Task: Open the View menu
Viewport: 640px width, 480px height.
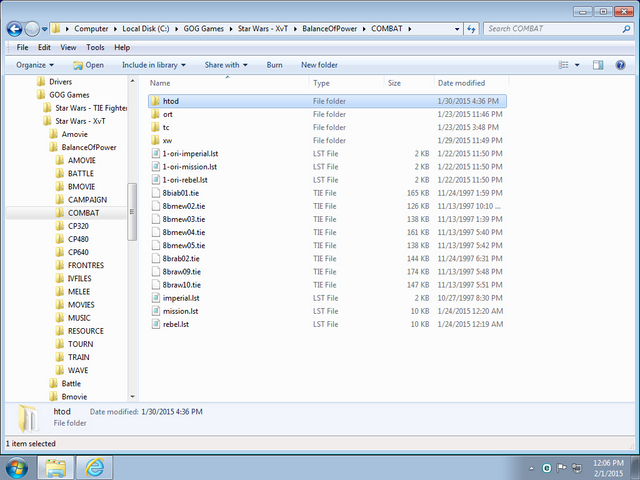Action: (68, 47)
